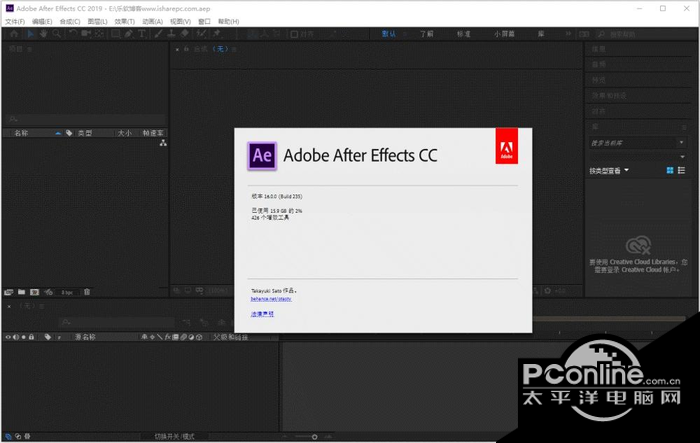Sort project items by 名称 column
The image size is (700, 443).
click(x=21, y=133)
